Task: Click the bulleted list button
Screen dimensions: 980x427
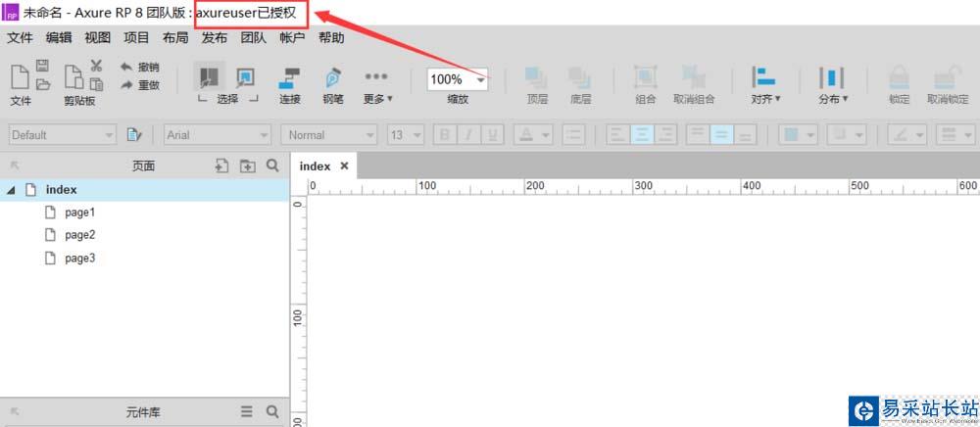Action: [x=573, y=135]
